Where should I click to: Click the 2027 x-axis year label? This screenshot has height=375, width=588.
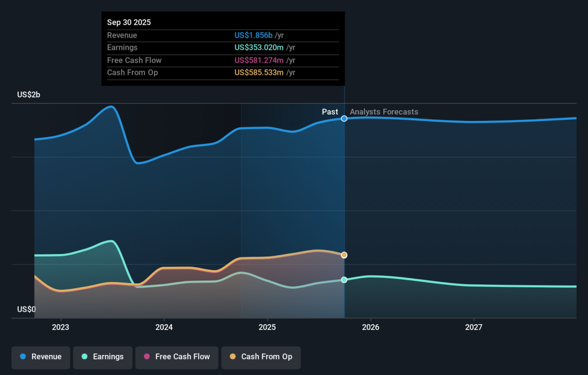(473, 327)
